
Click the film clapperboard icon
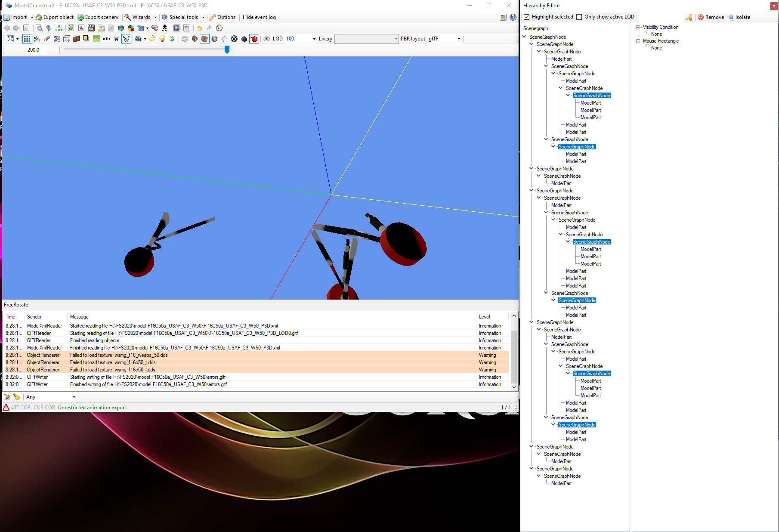[x=91, y=28]
